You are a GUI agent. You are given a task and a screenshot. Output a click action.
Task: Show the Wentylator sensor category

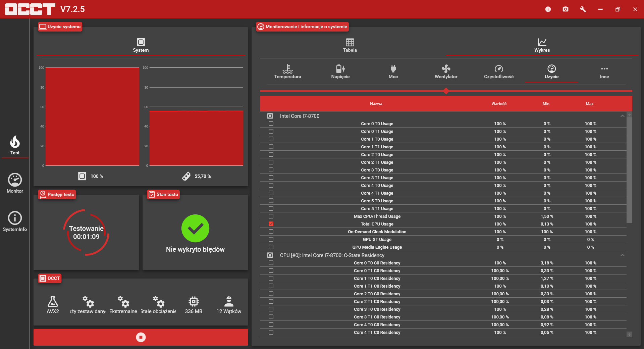point(446,72)
